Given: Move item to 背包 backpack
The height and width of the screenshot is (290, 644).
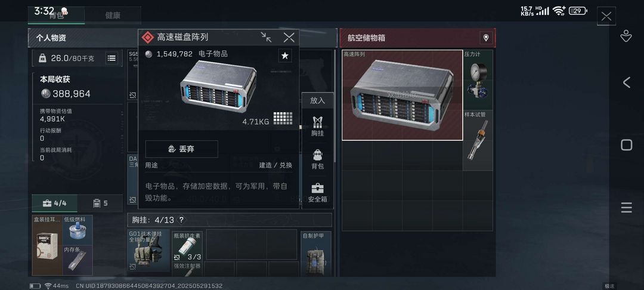Looking at the screenshot, I should click(317, 159).
